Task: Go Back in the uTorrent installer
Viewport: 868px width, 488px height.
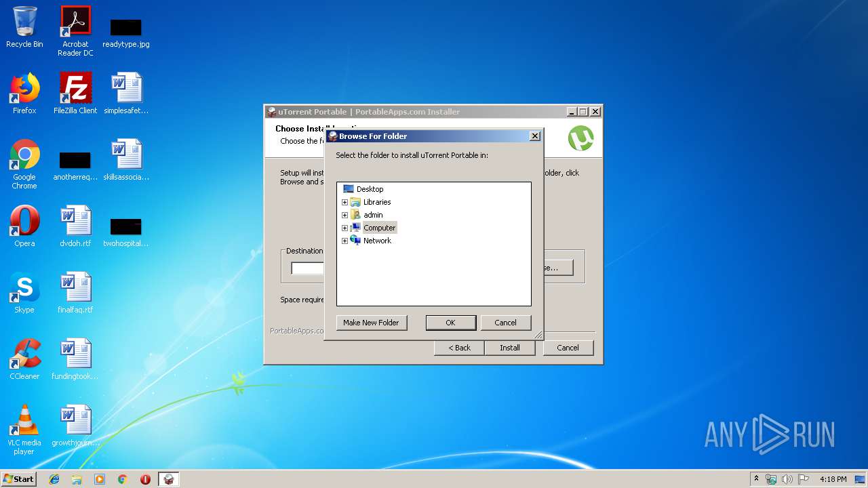Action: click(459, 348)
